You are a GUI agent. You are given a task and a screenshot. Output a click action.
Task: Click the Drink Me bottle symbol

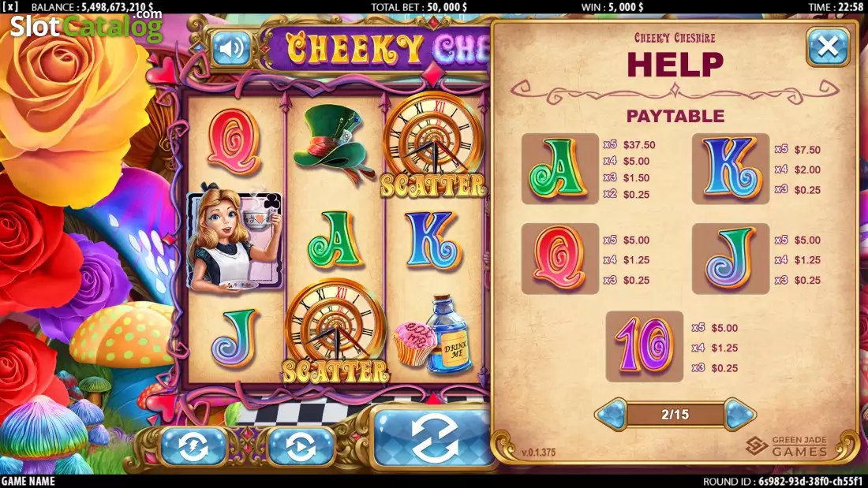click(435, 333)
